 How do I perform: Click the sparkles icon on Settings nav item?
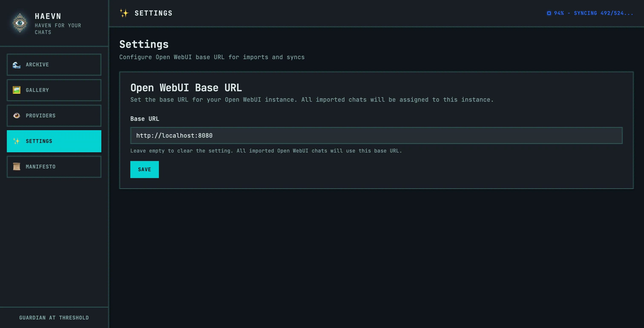16,141
